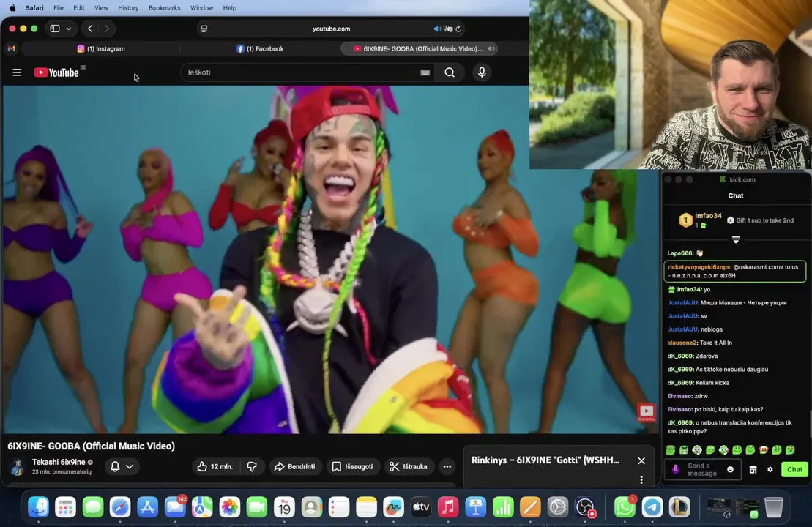The width and height of the screenshot is (812, 527).
Task: Open more actions ellipsis beside Ištrauka
Action: pyautogui.click(x=447, y=466)
